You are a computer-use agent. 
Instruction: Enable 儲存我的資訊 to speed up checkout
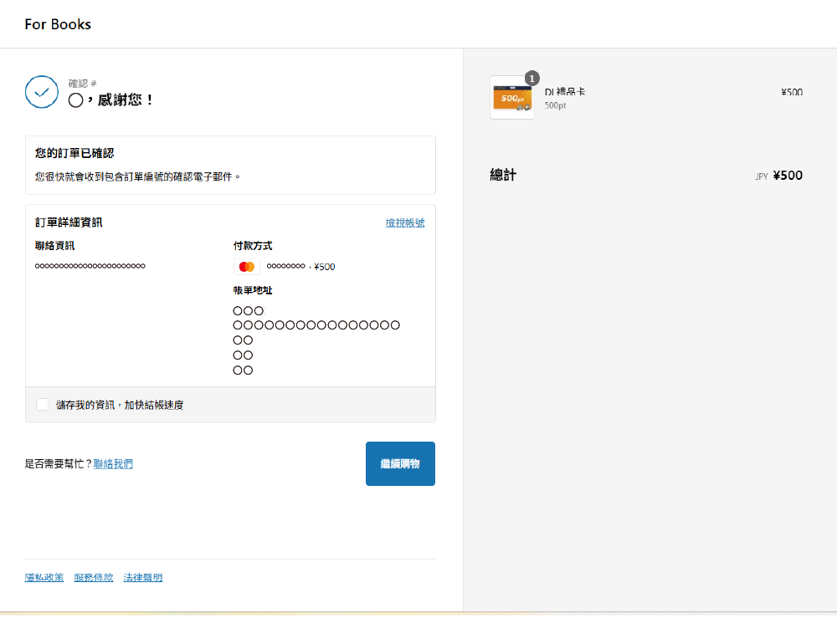(42, 404)
